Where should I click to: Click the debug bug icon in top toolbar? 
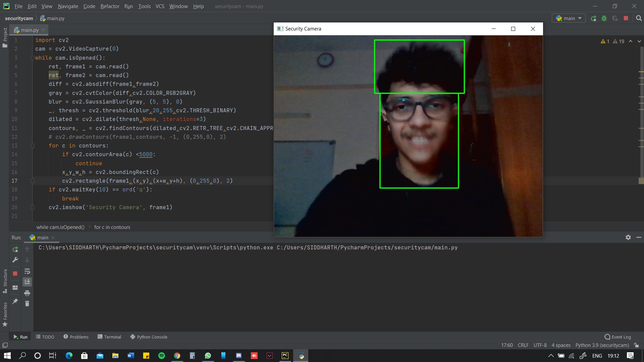coord(604,18)
